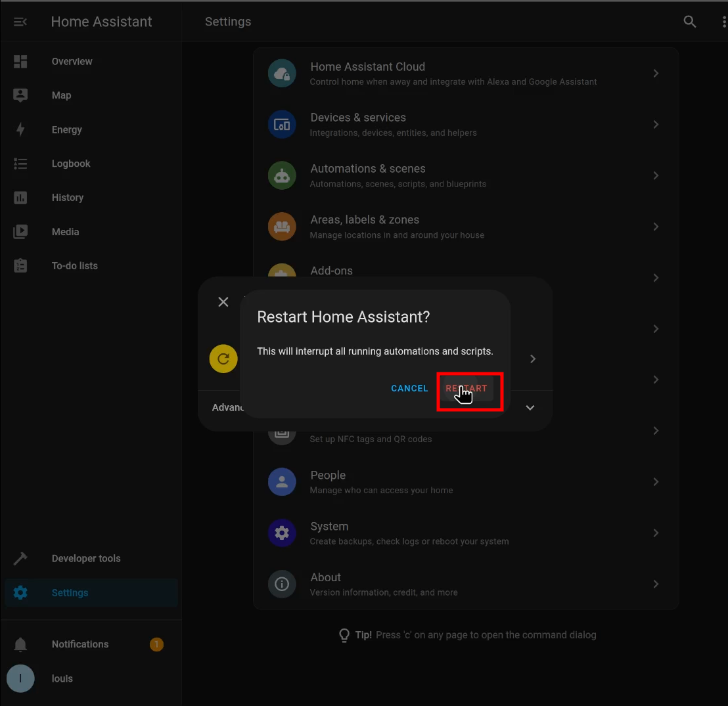Go to Logbook in sidebar
The height and width of the screenshot is (706, 728).
click(71, 164)
